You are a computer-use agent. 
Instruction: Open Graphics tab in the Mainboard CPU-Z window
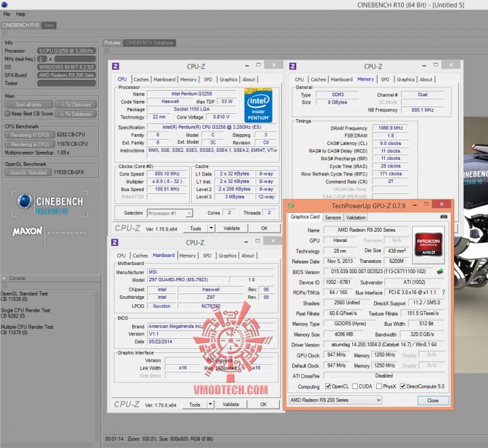pyautogui.click(x=228, y=256)
